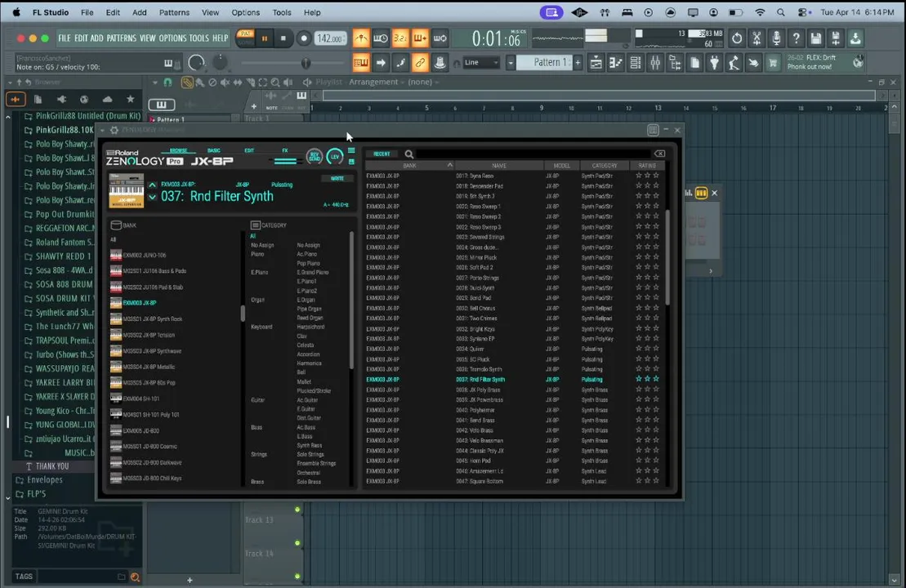The image size is (906, 588).
Task: Open the plugin window gear settings icon
Action: click(x=114, y=131)
